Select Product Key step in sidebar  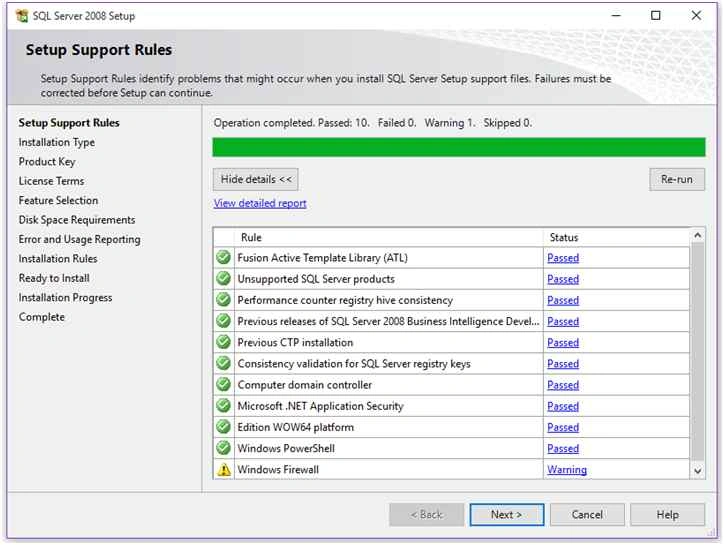(47, 162)
